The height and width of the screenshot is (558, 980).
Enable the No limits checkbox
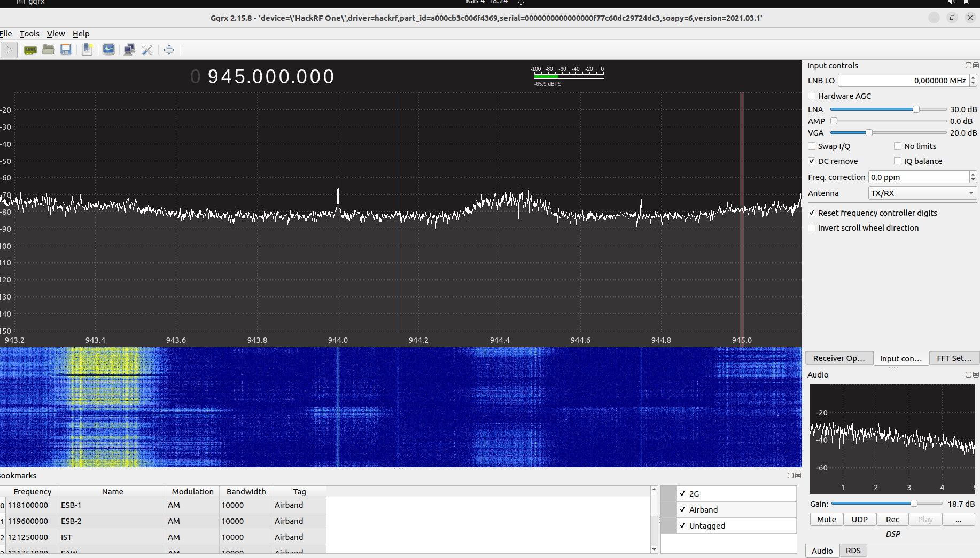pos(898,146)
